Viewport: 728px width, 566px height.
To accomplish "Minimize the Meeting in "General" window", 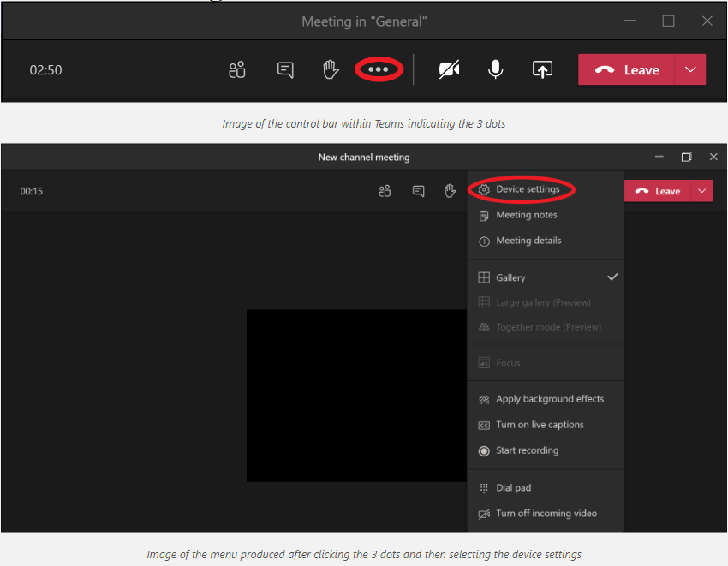I will click(630, 21).
